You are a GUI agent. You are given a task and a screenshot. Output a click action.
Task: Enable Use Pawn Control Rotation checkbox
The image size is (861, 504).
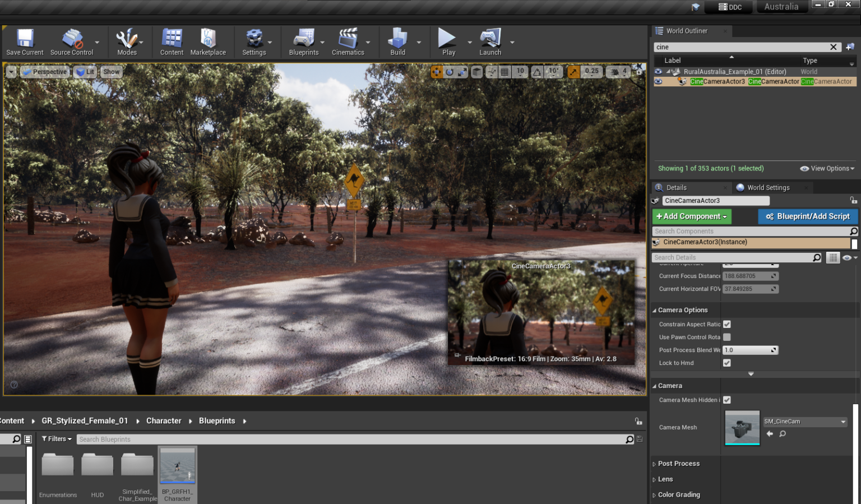[x=726, y=337]
